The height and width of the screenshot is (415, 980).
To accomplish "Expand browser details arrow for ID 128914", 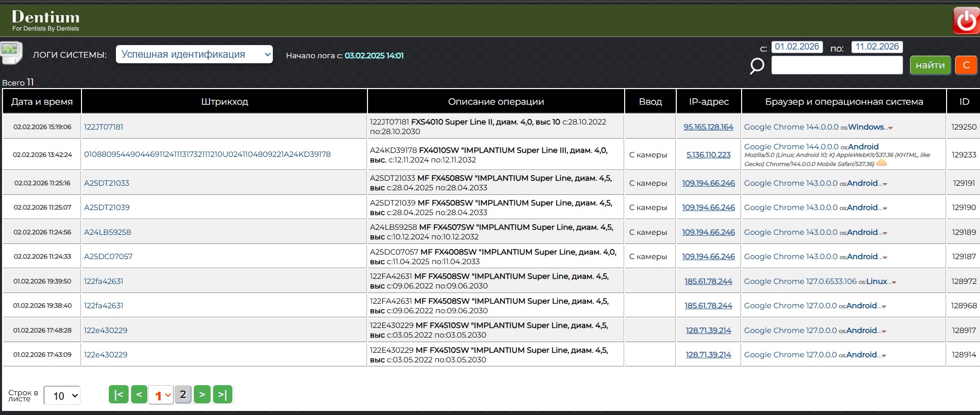I will [x=884, y=356].
